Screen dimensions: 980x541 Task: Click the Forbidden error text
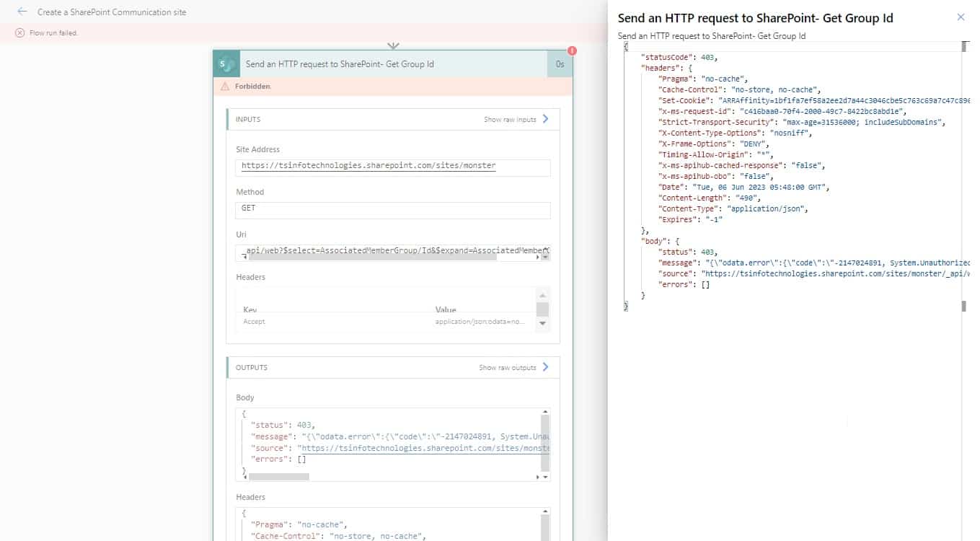(x=253, y=87)
